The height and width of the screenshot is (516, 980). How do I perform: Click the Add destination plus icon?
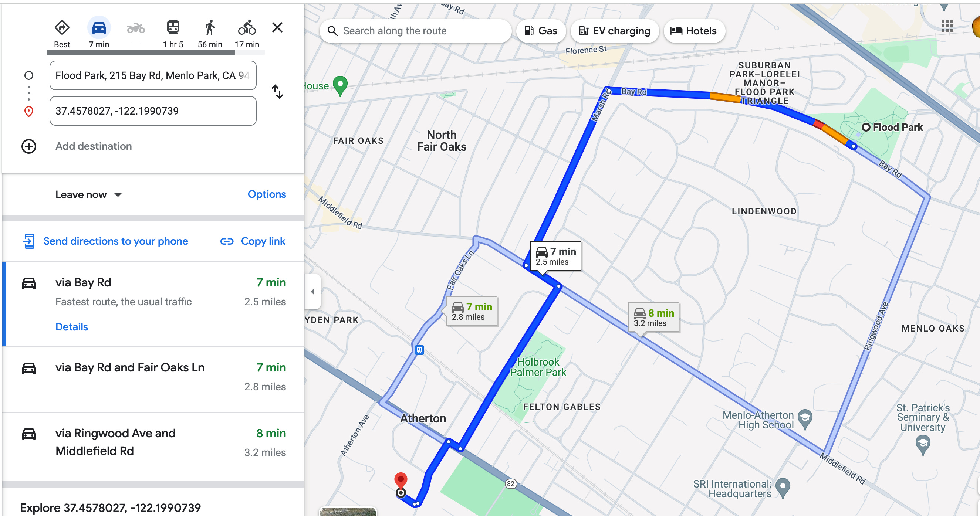click(x=29, y=146)
